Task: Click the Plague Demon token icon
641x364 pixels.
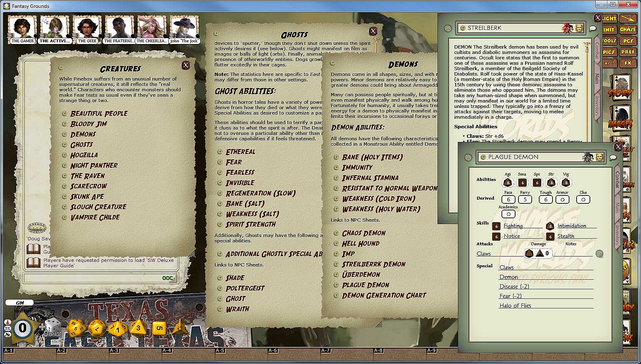Action: coord(588,157)
